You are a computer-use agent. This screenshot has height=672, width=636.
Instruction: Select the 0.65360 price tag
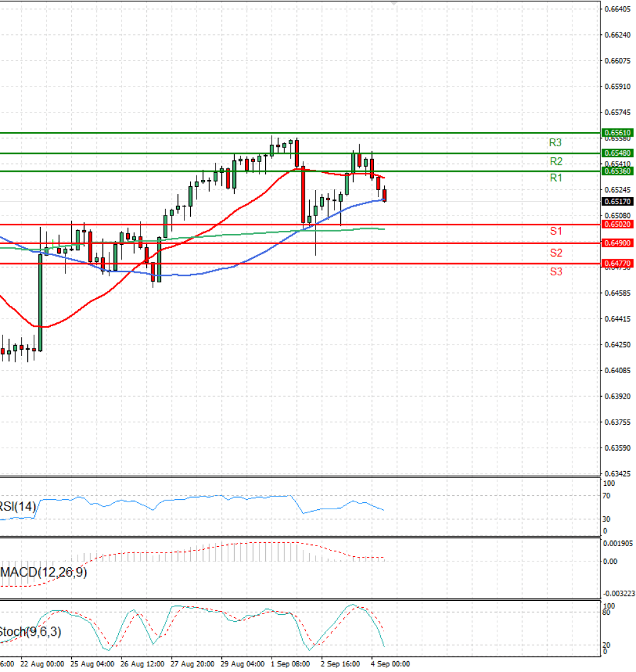tap(618, 171)
